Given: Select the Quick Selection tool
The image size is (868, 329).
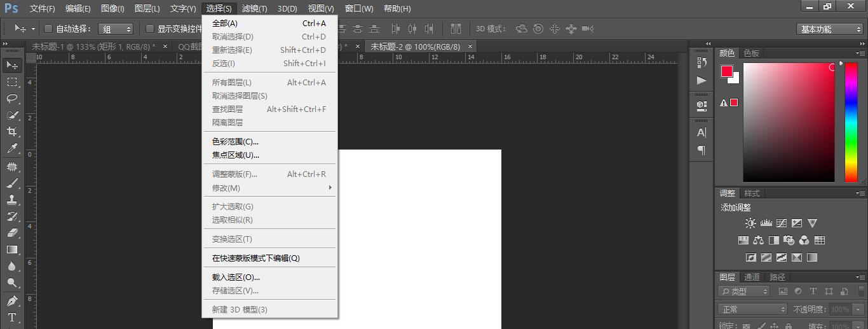Looking at the screenshot, I should [12, 115].
